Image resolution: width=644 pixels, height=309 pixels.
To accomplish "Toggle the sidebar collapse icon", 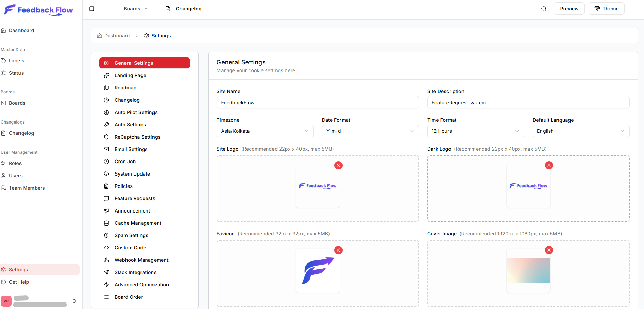I will point(92,9).
